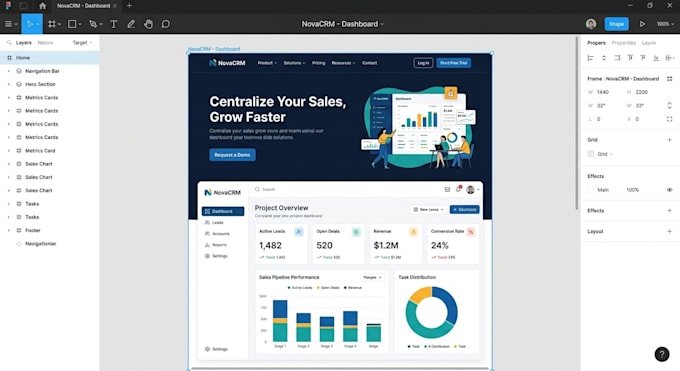Expand the Navigation Bar layer
The image size is (680, 371).
pyautogui.click(x=9, y=71)
